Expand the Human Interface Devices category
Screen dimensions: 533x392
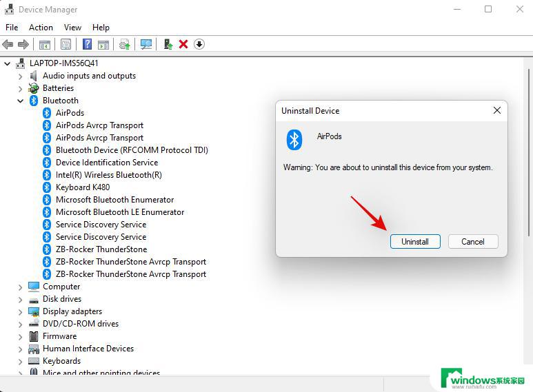click(20, 349)
